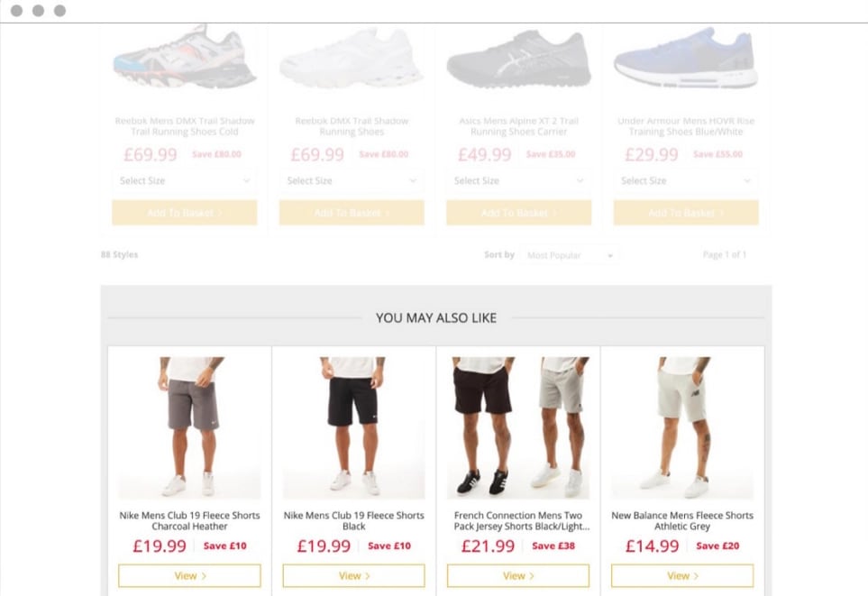
Task: View Nike Club 19 Charcoal Heather shorts
Action: 188,575
